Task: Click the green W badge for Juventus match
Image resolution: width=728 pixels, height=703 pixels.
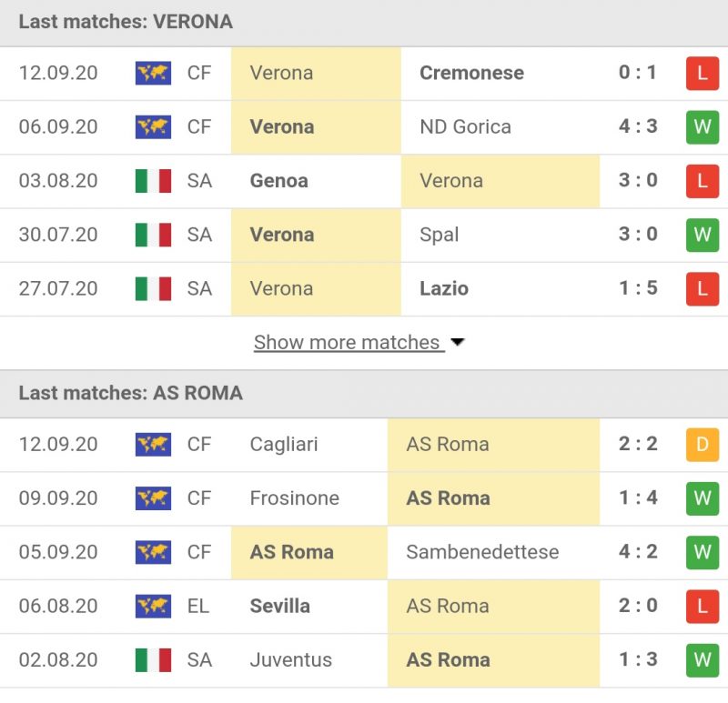Action: 702,659
